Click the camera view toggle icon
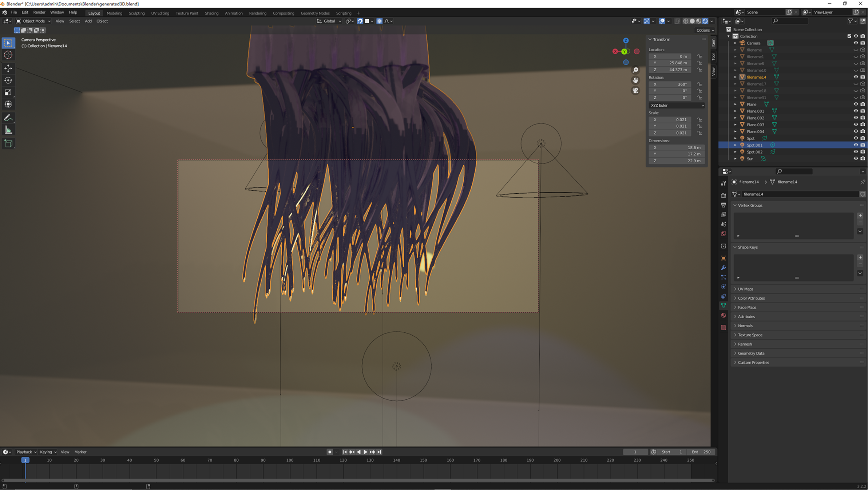868x490 pixels. tap(635, 90)
